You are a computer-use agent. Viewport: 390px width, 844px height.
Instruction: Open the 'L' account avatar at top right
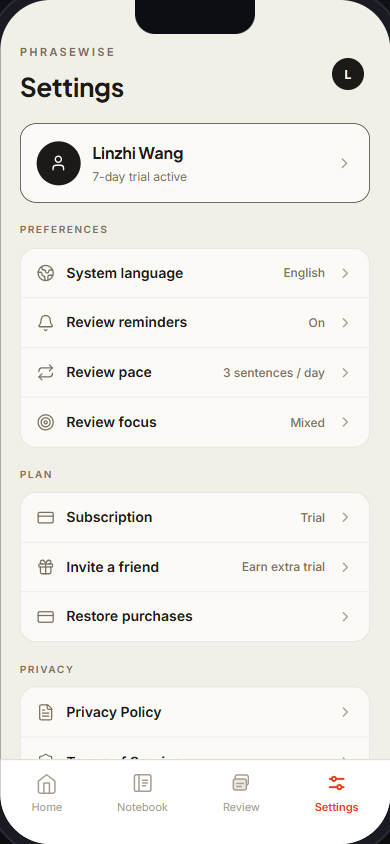pos(348,74)
